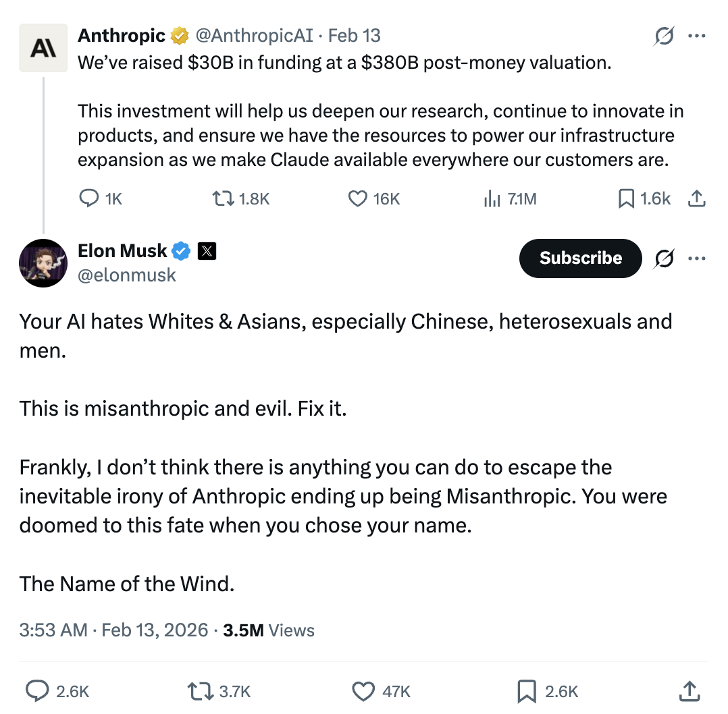Open more options menu on Anthropic post
Screen dimensions: 728x714
point(697,36)
